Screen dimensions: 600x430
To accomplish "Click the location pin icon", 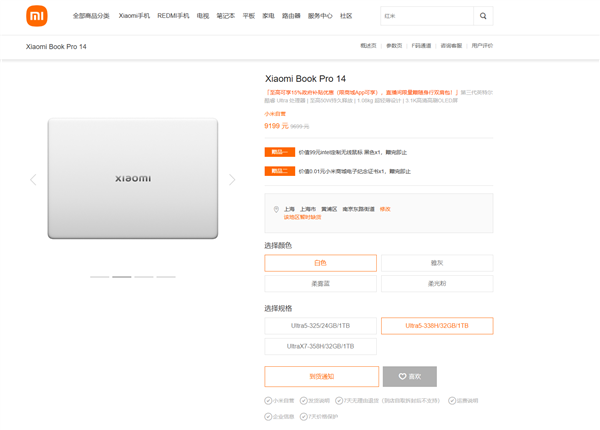I will point(276,210).
